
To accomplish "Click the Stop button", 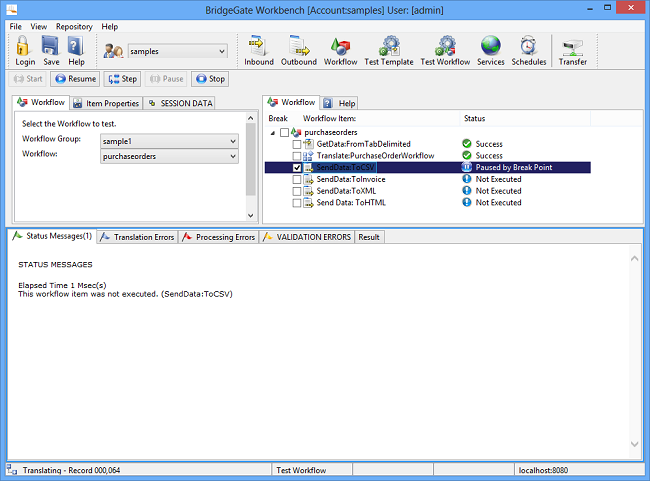I will pyautogui.click(x=210, y=79).
